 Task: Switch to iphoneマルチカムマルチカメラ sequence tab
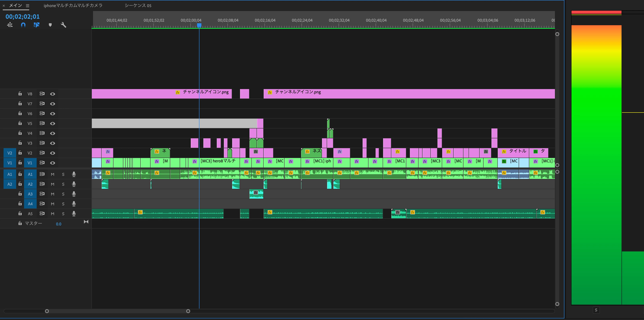coord(73,6)
